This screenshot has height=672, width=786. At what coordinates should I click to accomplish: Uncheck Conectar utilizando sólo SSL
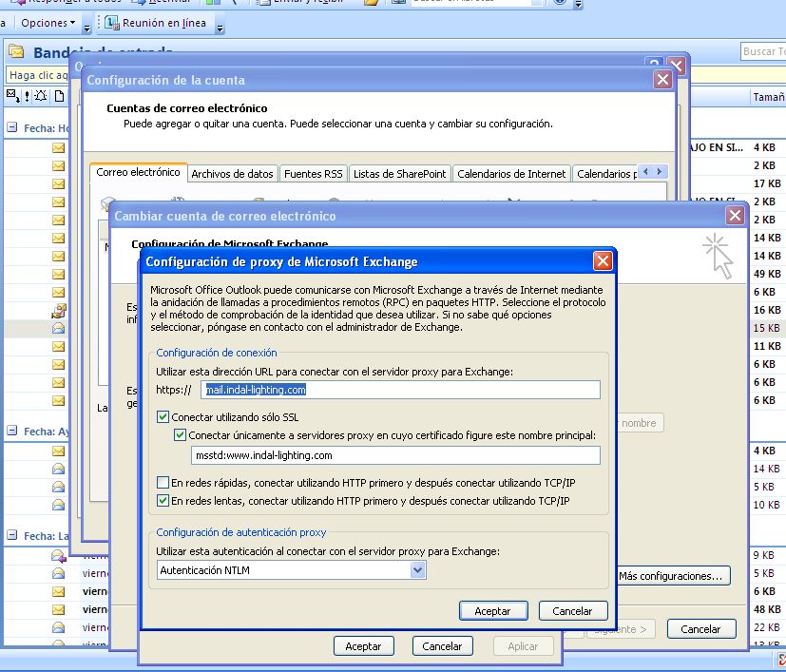163,416
